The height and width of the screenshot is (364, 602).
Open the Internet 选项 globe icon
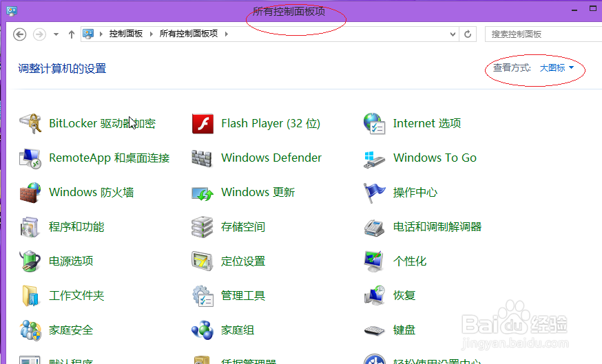(374, 123)
